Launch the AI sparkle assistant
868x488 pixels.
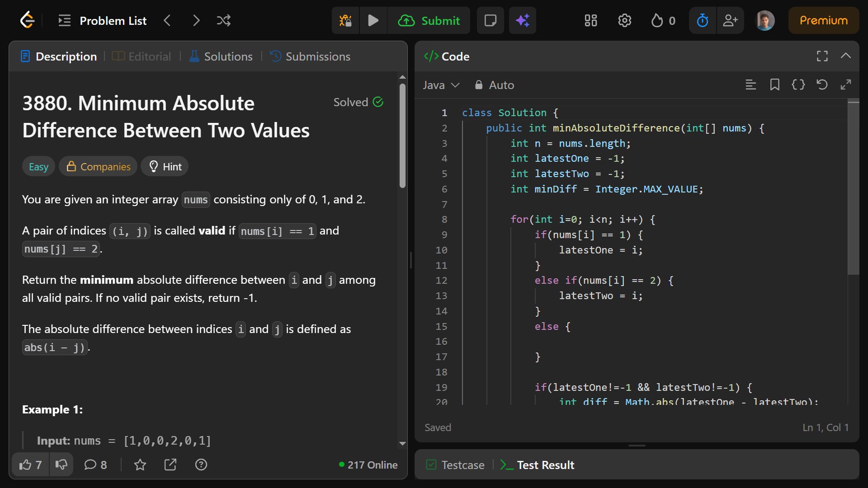coord(522,20)
